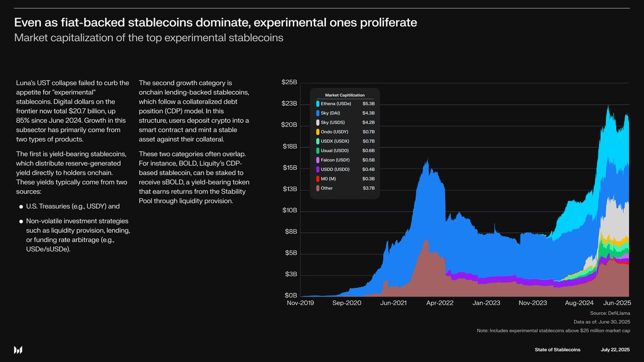Click the '$0.6B' legend value
The width and height of the screenshot is (644, 362).
pos(368,151)
